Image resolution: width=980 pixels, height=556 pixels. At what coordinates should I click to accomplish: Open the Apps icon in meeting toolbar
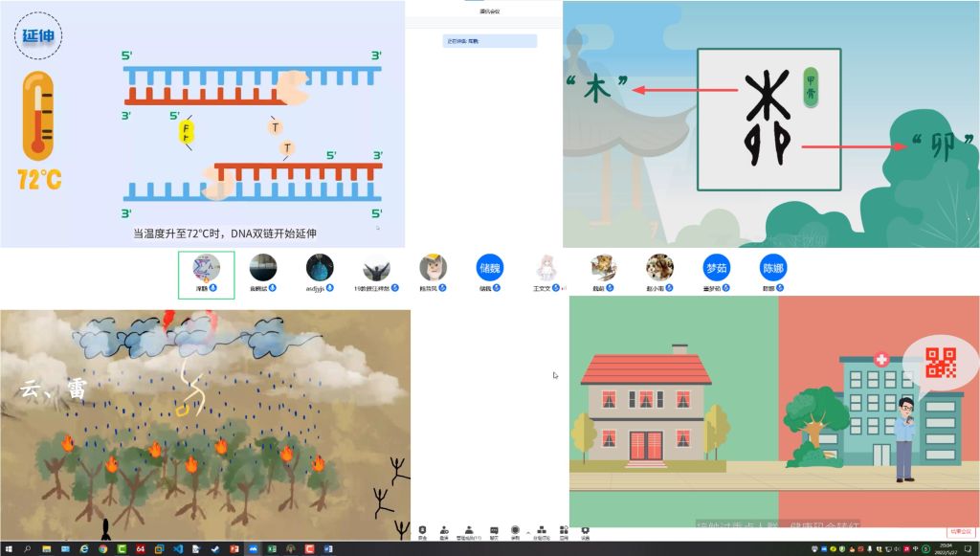[x=564, y=531]
